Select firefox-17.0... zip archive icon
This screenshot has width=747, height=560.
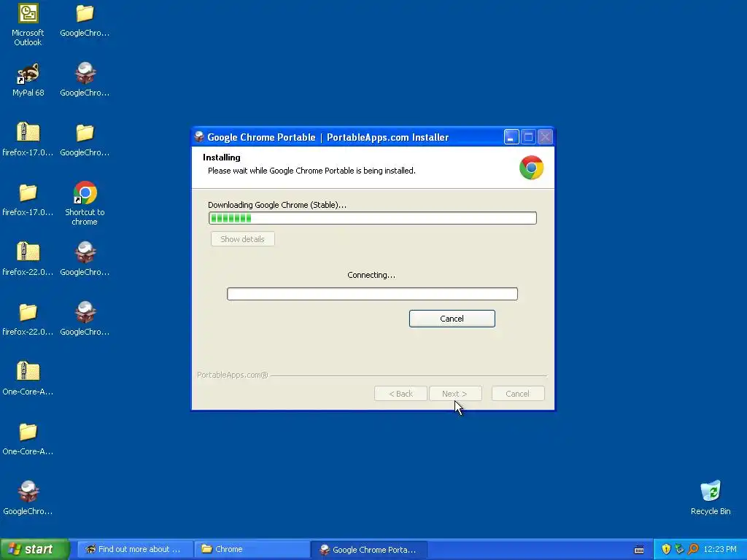(28, 139)
